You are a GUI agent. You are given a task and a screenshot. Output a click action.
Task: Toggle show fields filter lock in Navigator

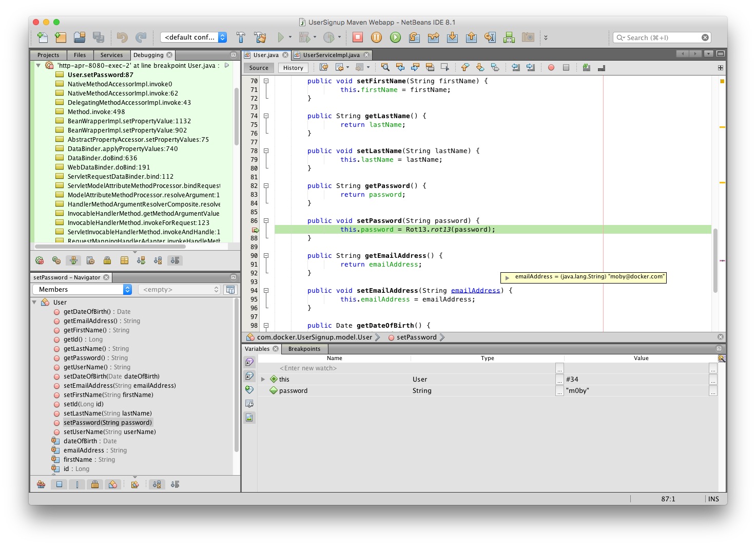(x=95, y=484)
